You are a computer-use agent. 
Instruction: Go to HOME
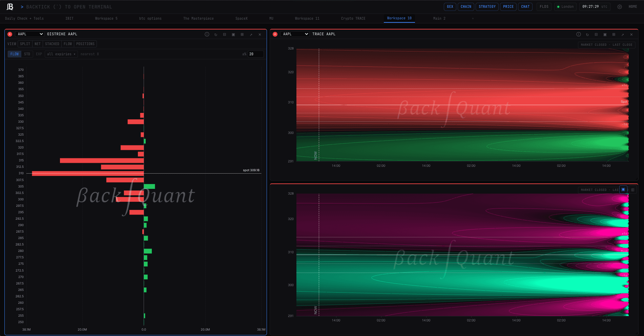(633, 7)
